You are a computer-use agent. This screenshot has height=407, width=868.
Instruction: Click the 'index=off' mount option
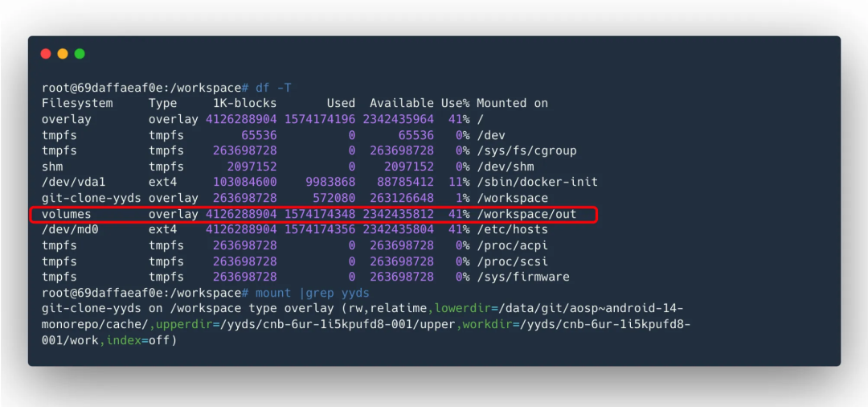point(138,340)
